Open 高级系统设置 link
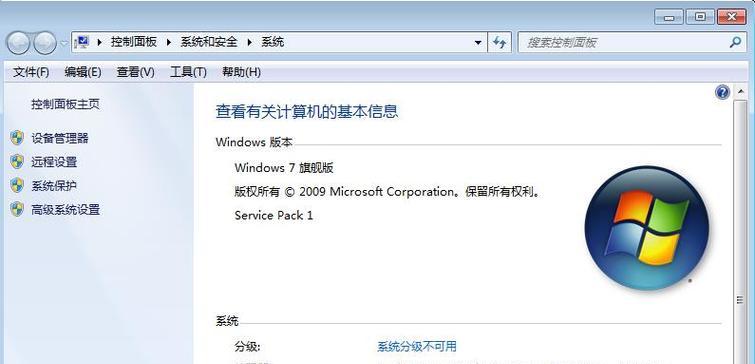 point(65,209)
